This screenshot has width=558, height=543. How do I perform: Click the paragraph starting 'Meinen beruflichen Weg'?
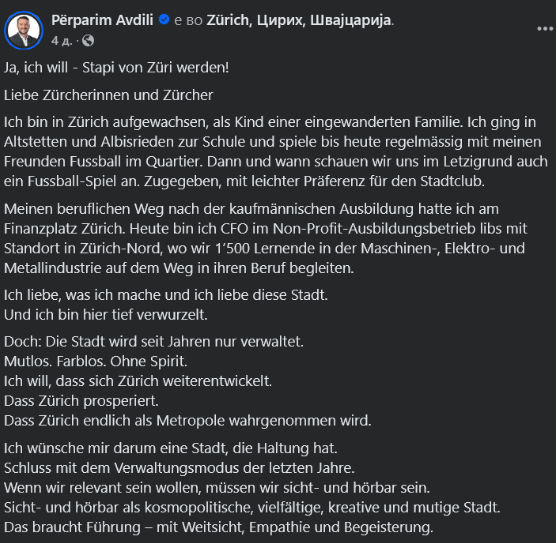click(x=265, y=238)
